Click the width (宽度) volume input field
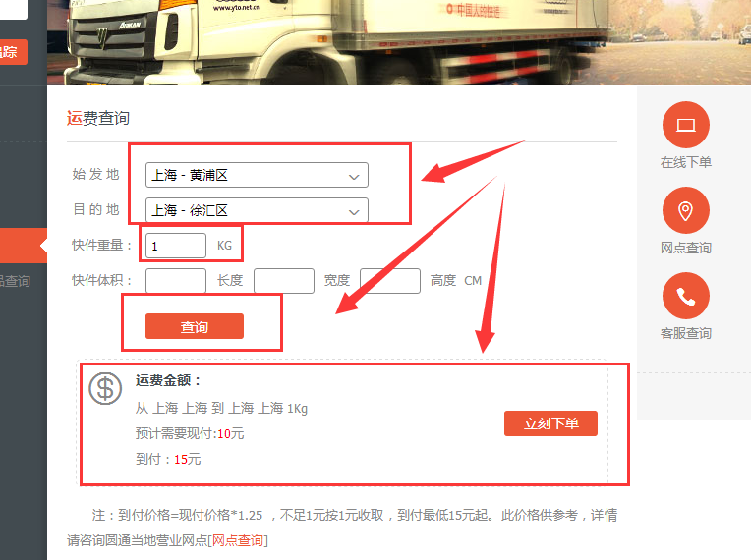Screen dimensions: 751x560 (x=283, y=280)
